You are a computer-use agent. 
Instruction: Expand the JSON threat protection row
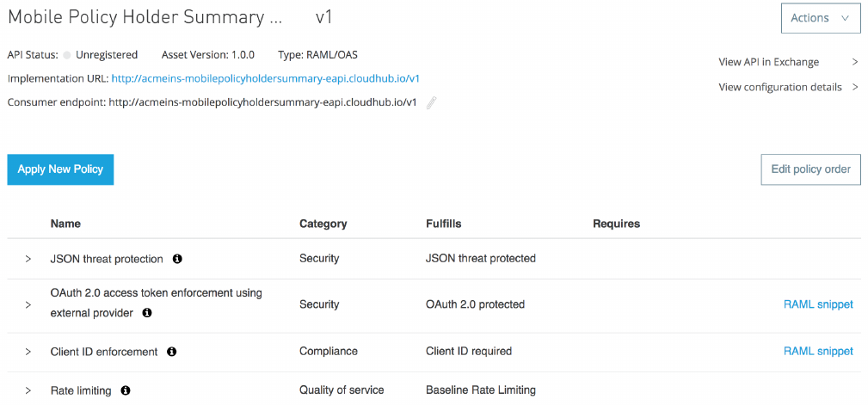tap(28, 259)
